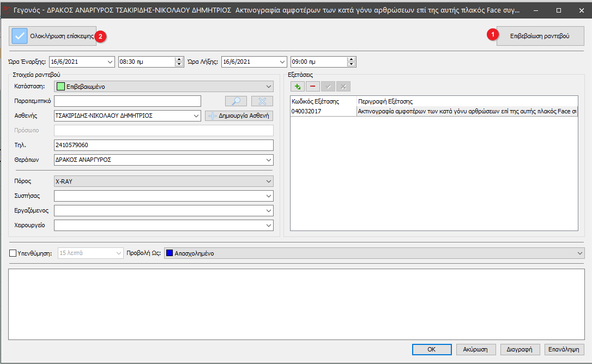Decrease the Ώρα Λήξης time with down arrow
Viewport: 592px width, 364px height.
click(351, 64)
